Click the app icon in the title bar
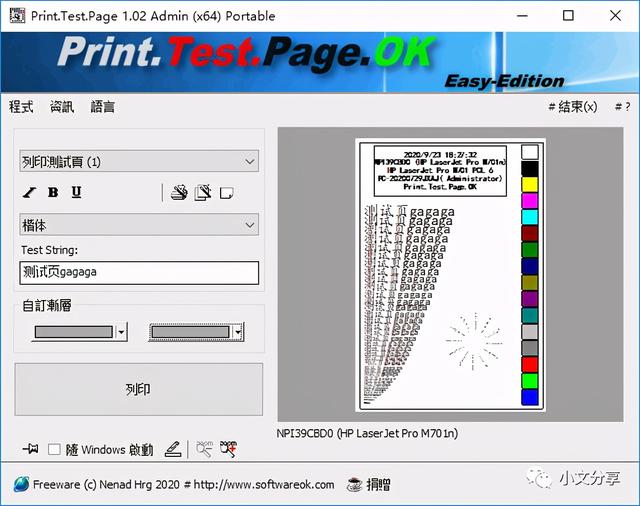640x506 pixels. (x=17, y=16)
